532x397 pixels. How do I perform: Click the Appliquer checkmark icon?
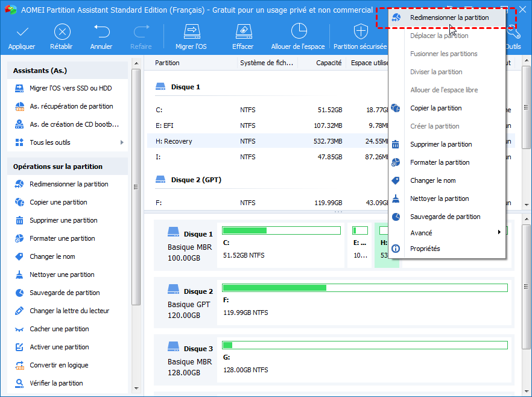point(22,32)
